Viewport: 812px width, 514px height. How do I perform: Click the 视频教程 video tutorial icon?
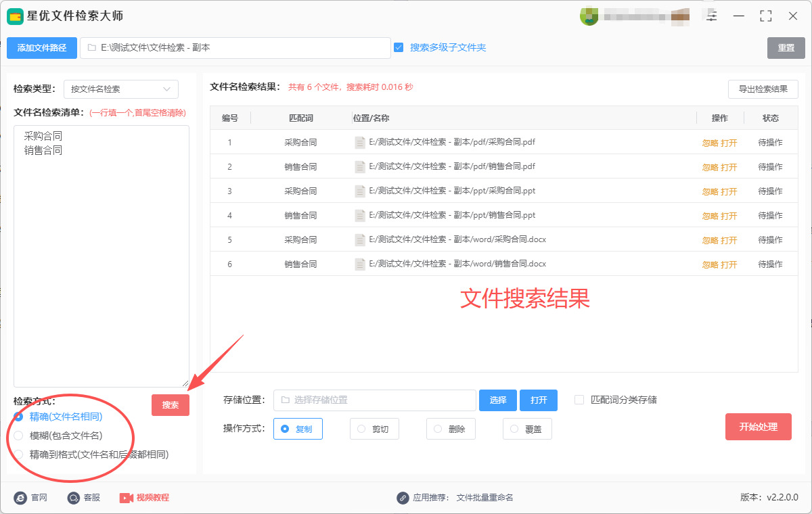click(127, 498)
